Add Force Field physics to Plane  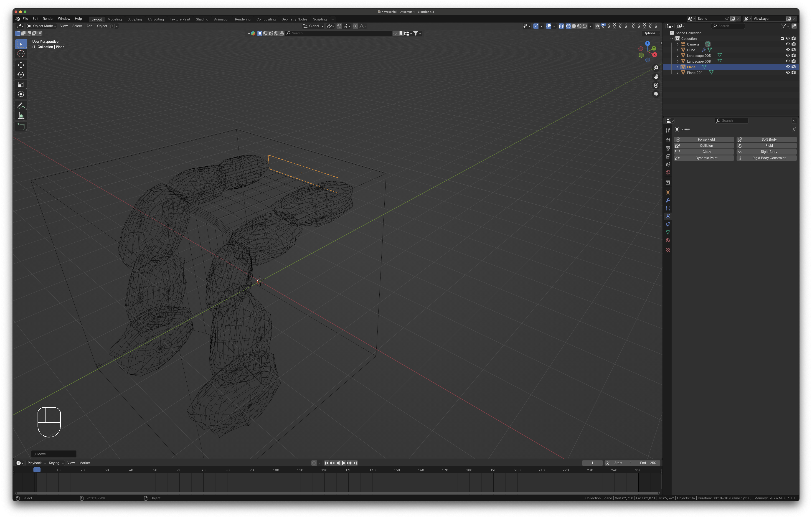pos(704,140)
